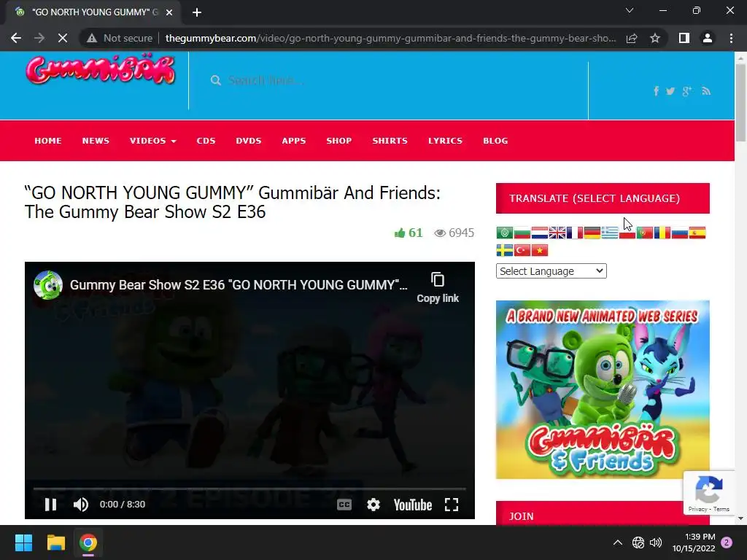Translate page using French flag
This screenshot has height=560, width=747.
[x=575, y=233]
